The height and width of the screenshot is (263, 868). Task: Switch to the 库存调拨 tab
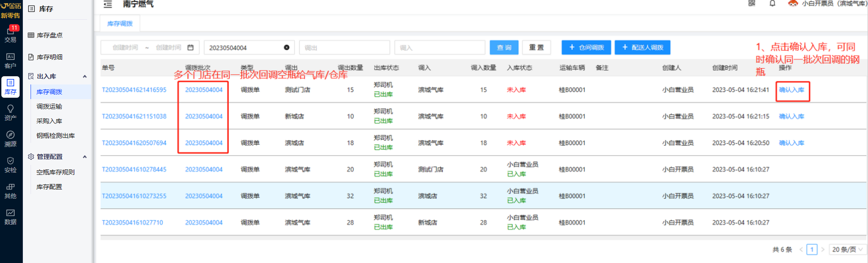pyautogui.click(x=120, y=24)
